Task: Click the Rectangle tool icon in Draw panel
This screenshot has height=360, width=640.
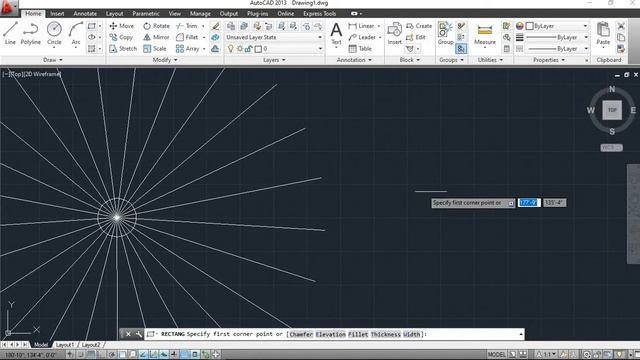Action: [92, 26]
